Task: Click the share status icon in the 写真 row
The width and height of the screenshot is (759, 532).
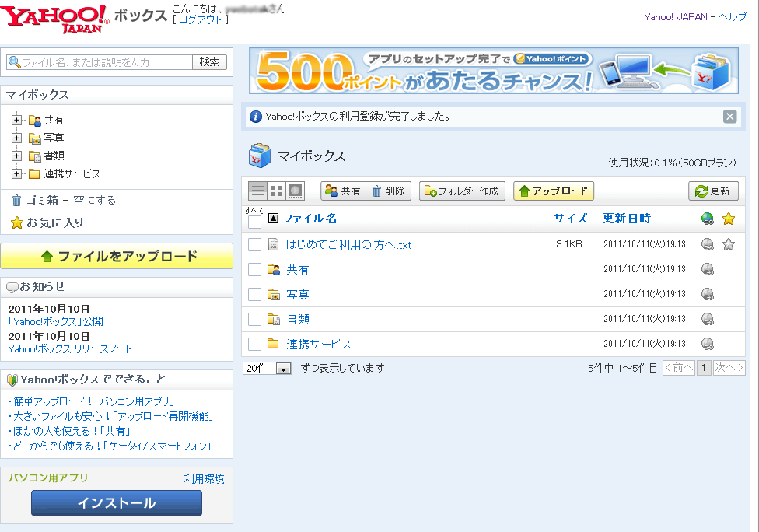Action: (x=708, y=294)
